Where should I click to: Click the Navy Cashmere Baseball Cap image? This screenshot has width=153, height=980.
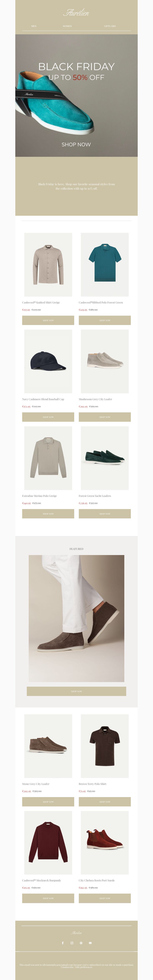click(48, 361)
